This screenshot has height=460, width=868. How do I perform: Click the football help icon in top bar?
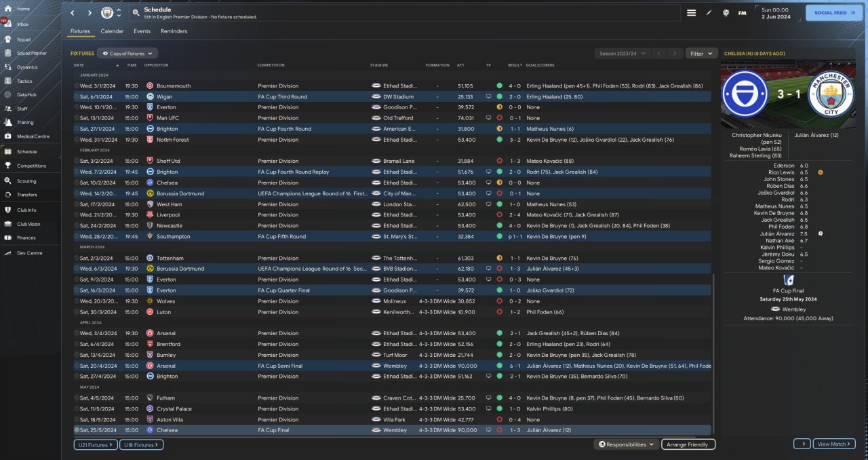726,13
